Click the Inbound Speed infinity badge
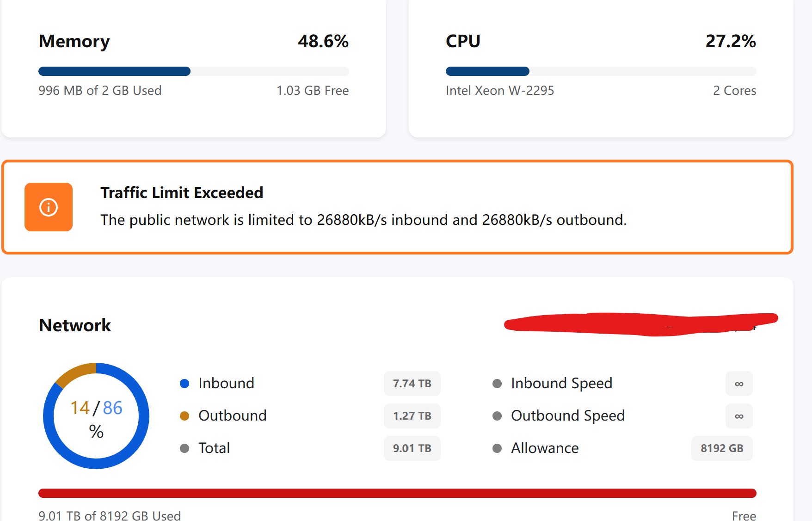 coord(739,384)
